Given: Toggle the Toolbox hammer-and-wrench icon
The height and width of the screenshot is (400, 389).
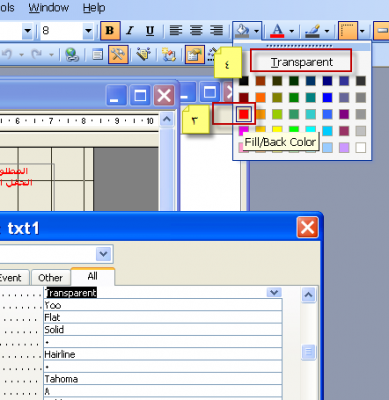Looking at the screenshot, I should coord(118,54).
